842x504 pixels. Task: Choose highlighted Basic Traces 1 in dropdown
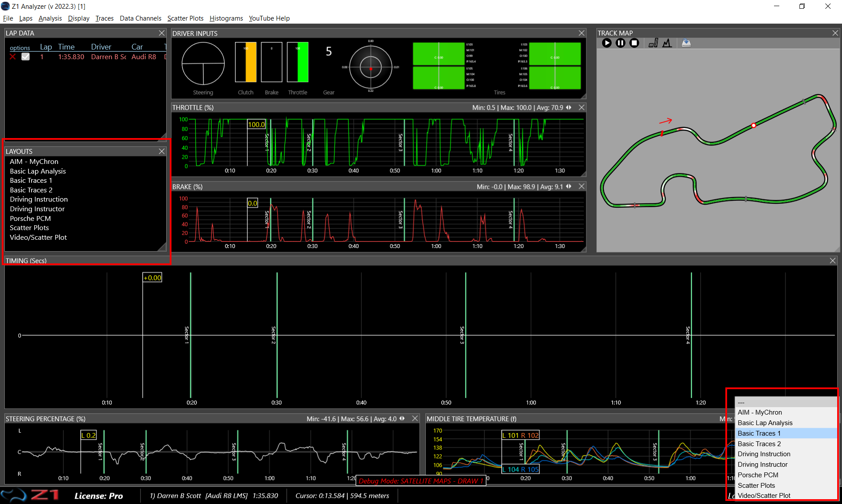[x=786, y=433]
